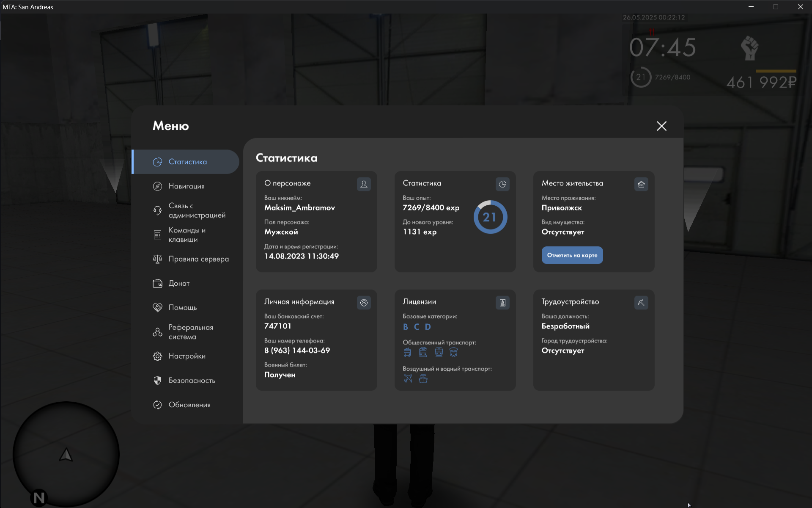Click the wallet icon beside Донат

[x=157, y=283]
